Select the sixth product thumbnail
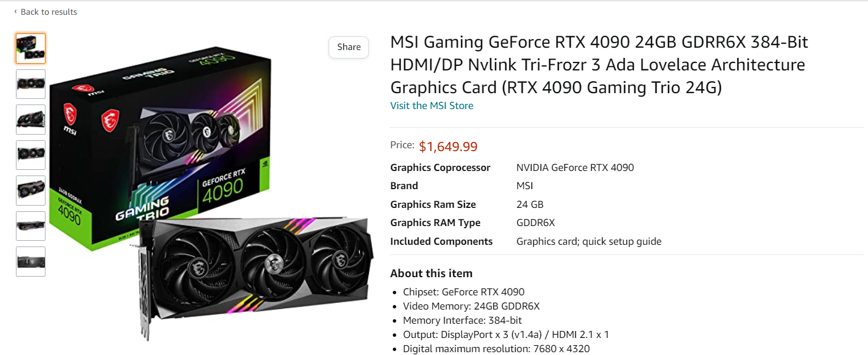 [x=31, y=226]
